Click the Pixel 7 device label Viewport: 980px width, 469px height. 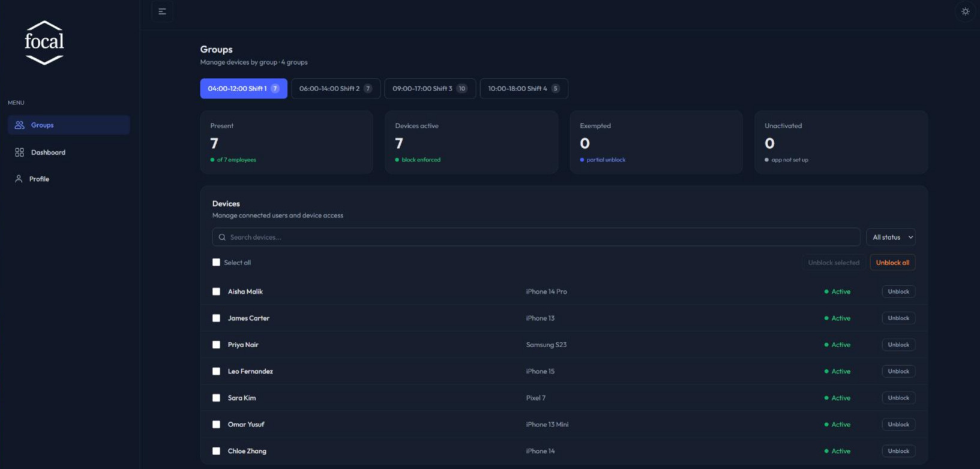[x=536, y=398]
